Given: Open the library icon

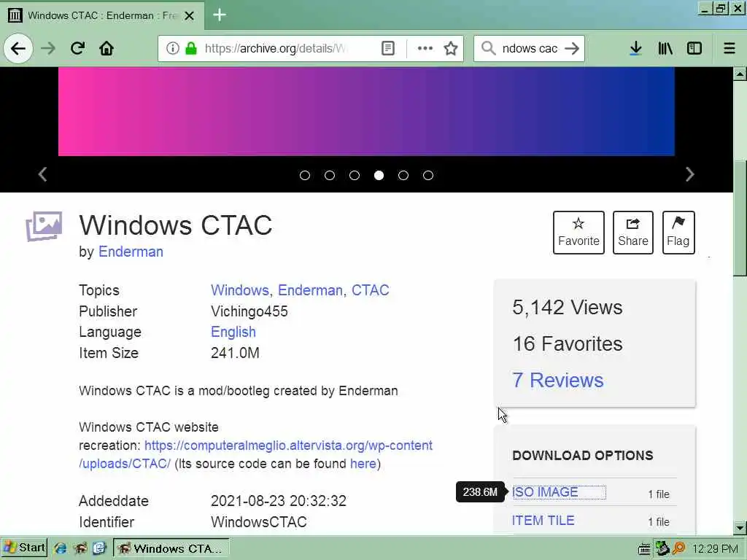Looking at the screenshot, I should tap(665, 48).
